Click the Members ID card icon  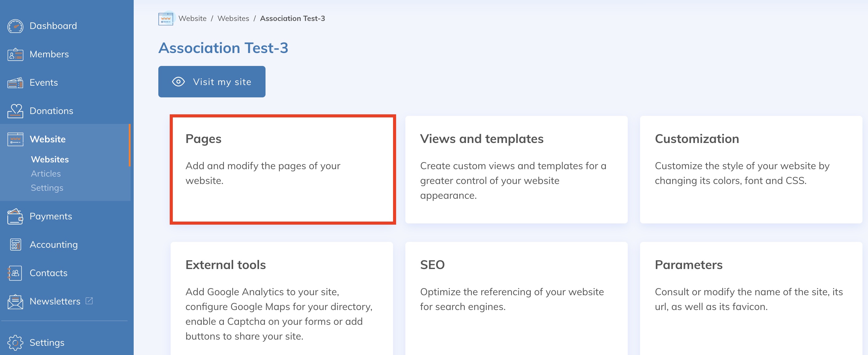15,54
